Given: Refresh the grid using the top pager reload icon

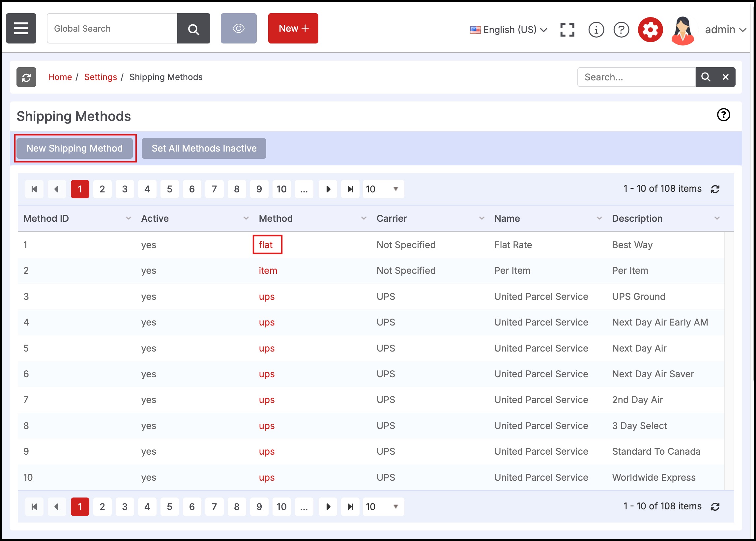Looking at the screenshot, I should (715, 189).
